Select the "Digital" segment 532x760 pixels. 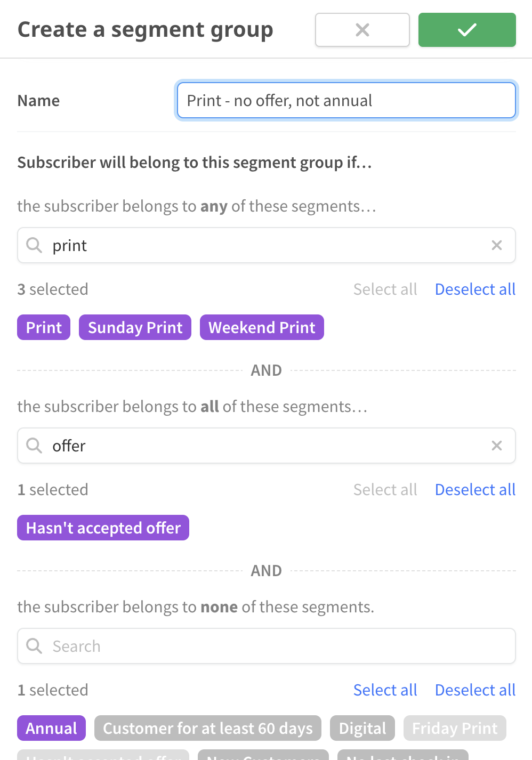[362, 728]
